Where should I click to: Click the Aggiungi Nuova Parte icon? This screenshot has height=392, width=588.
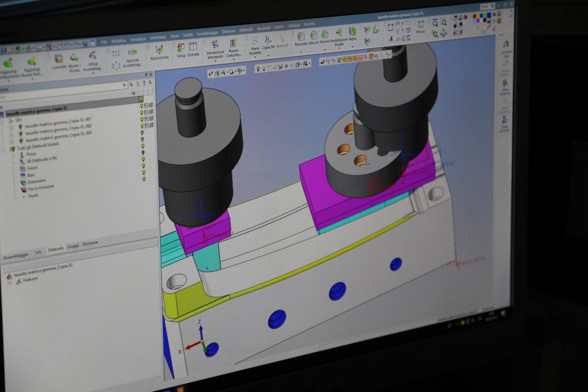coord(32,61)
